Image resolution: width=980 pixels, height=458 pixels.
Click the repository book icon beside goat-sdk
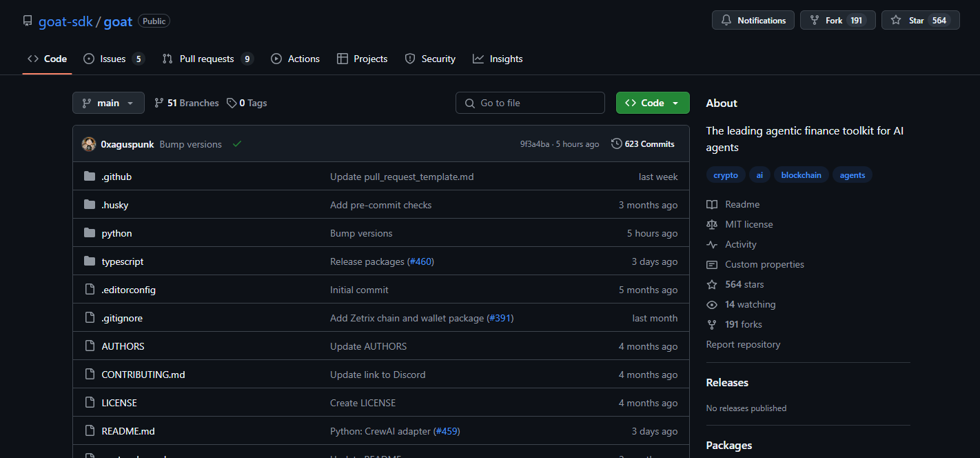click(28, 21)
